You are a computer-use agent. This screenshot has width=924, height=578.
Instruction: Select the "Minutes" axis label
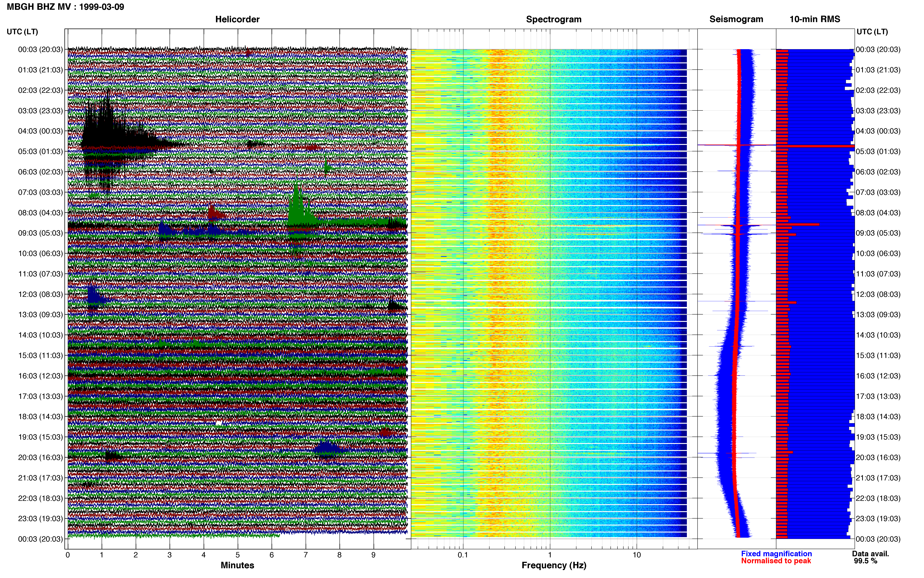click(237, 565)
